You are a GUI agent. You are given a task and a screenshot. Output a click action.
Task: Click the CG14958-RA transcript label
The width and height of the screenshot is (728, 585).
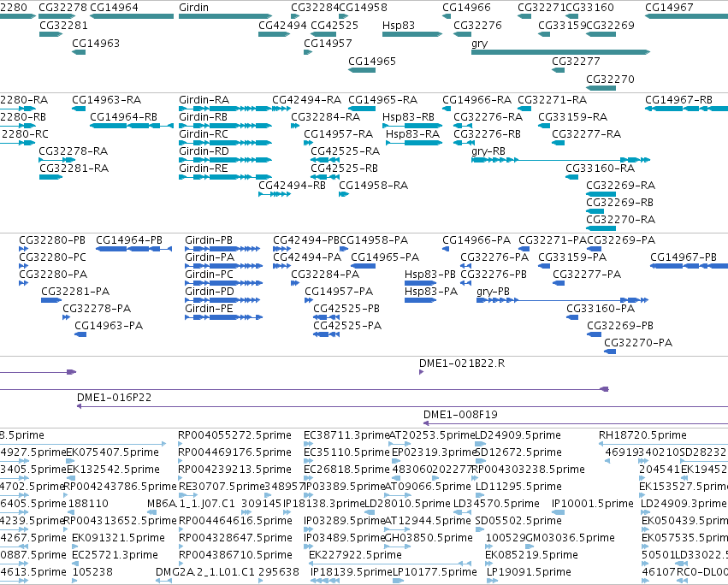tap(373, 186)
